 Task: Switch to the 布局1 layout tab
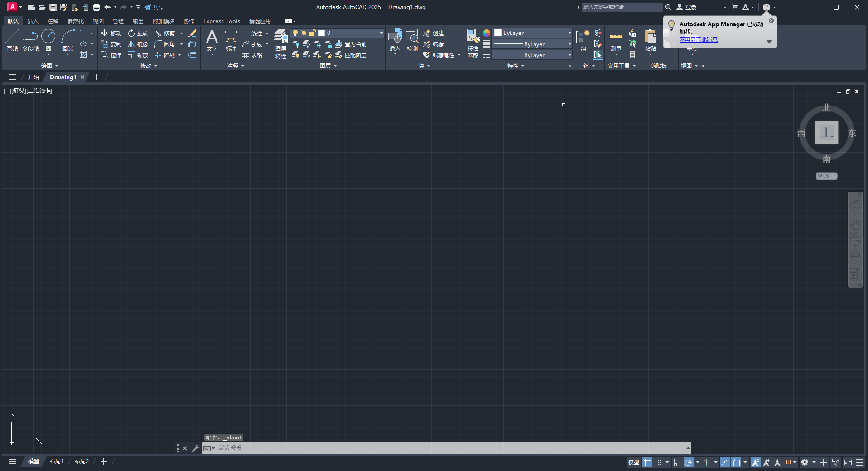tap(57, 461)
